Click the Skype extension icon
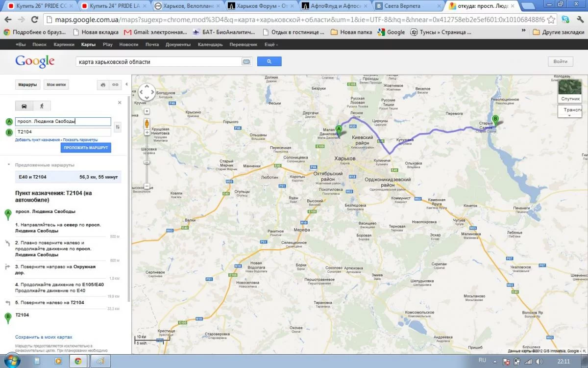This screenshot has height=368, width=588. (565, 20)
